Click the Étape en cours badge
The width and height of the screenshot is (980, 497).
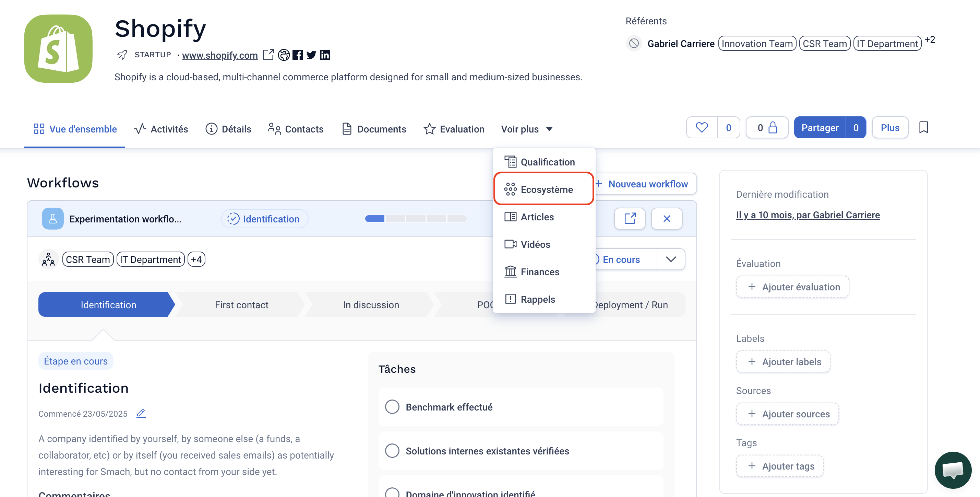tap(76, 361)
